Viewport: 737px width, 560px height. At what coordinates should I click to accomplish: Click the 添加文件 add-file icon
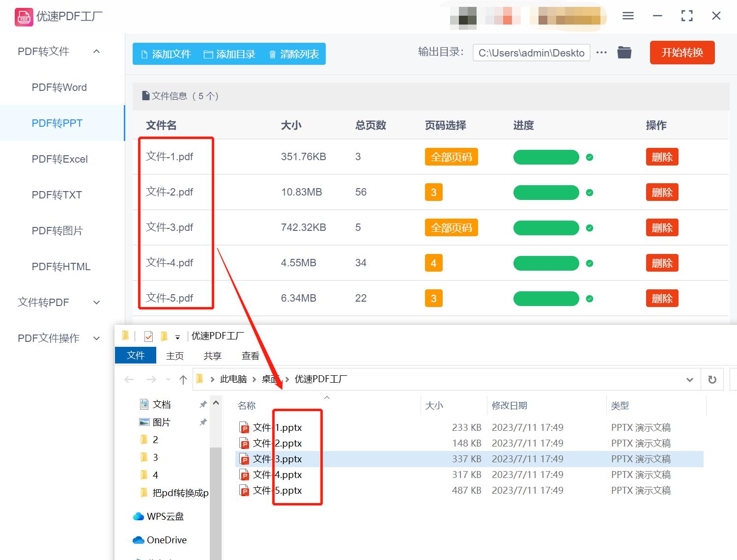144,54
